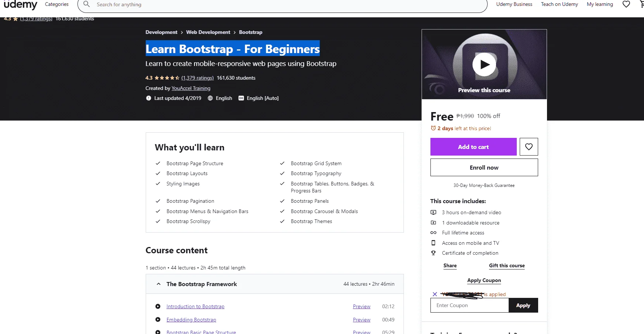This screenshot has width=644, height=334.
Task: Click the Course content heading
Action: click(177, 250)
